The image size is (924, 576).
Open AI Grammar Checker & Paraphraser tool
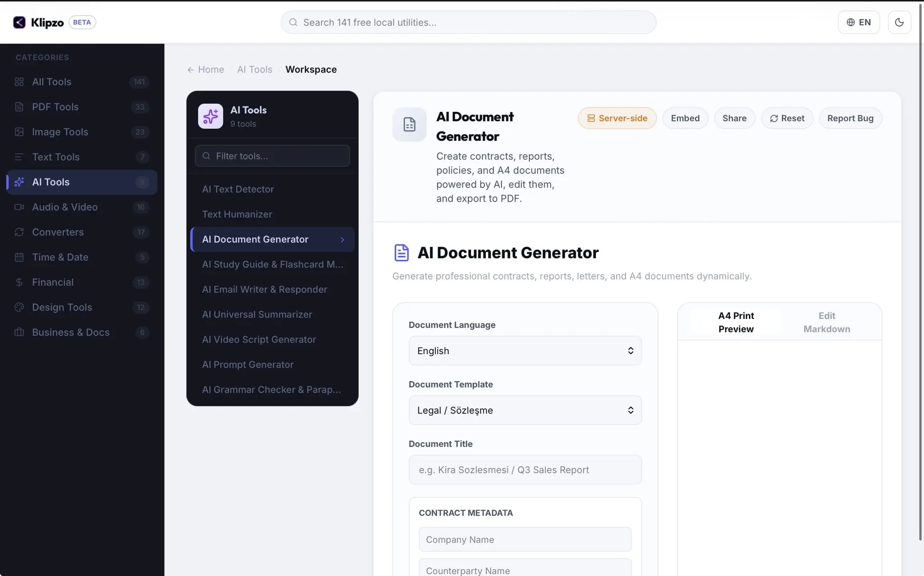tap(273, 389)
